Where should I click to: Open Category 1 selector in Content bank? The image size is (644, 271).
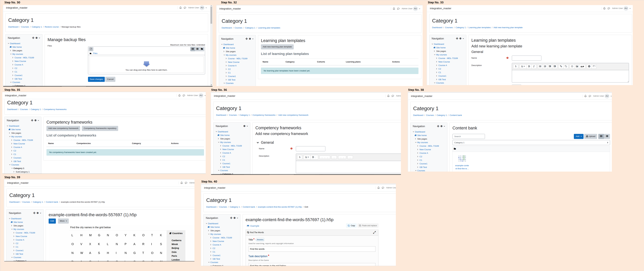tap(531, 143)
